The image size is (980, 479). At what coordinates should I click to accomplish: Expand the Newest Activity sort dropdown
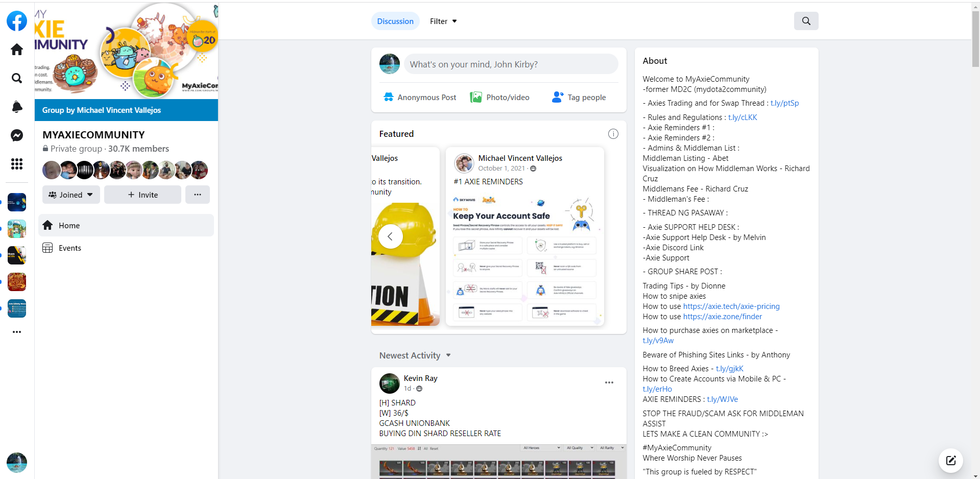pos(415,355)
